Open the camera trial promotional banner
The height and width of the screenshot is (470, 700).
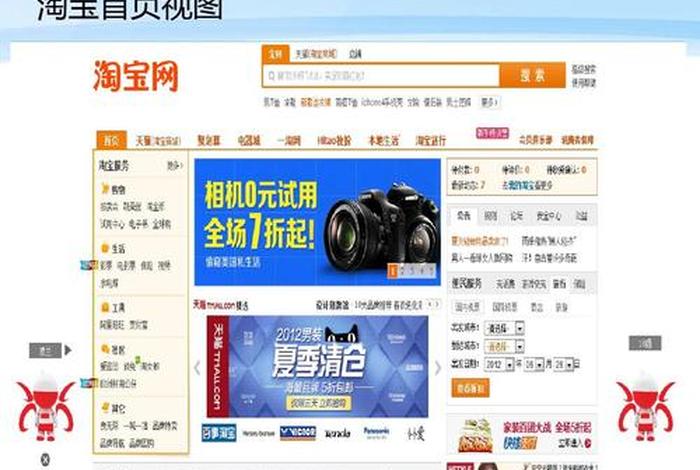coord(317,222)
